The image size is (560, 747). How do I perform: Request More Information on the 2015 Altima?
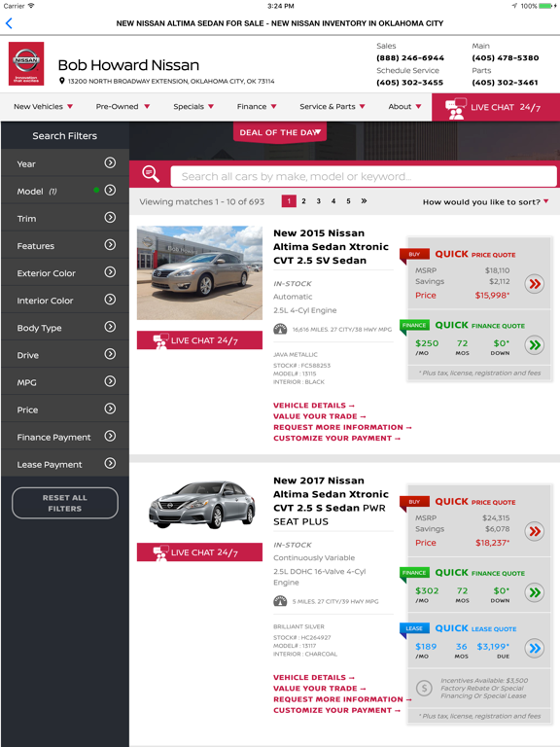point(342,427)
